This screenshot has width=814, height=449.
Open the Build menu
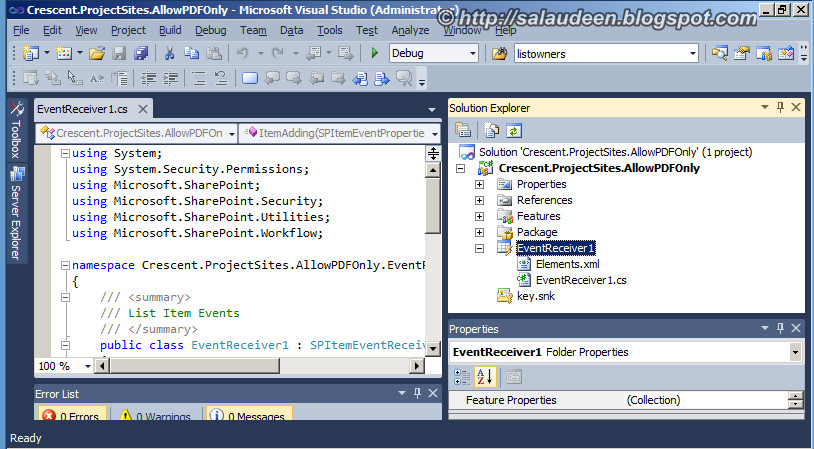170,30
